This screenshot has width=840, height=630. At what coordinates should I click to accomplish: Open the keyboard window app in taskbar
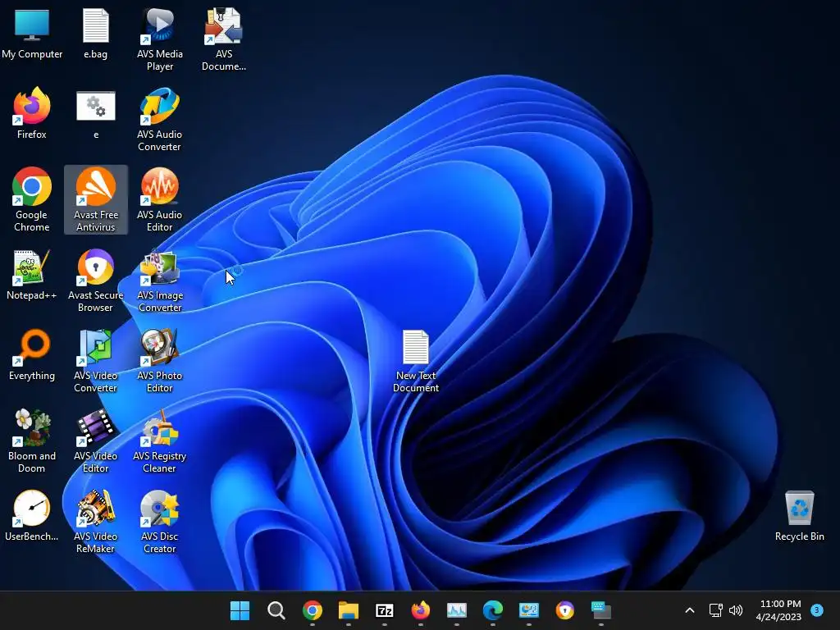coord(601,610)
